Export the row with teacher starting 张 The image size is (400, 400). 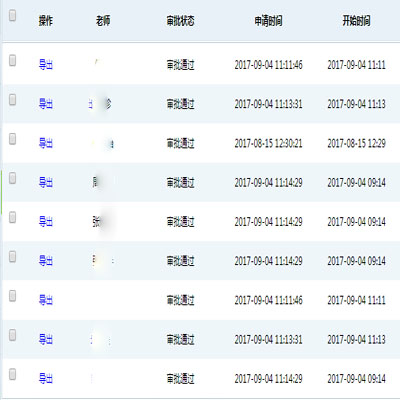[46, 222]
